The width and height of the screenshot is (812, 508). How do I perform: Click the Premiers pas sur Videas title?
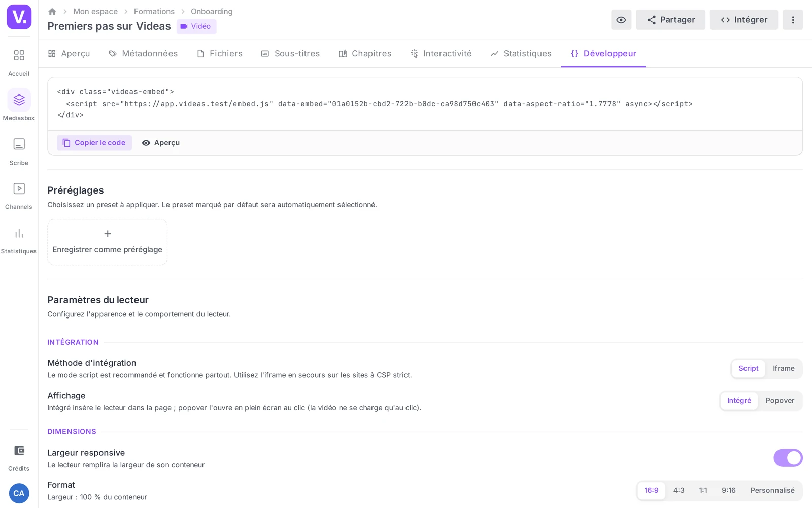tap(109, 26)
